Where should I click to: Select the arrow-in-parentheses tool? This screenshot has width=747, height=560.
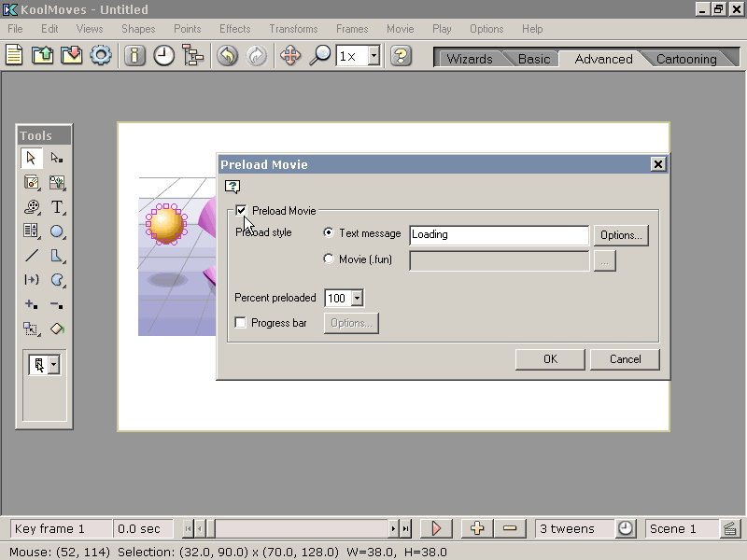(x=32, y=280)
